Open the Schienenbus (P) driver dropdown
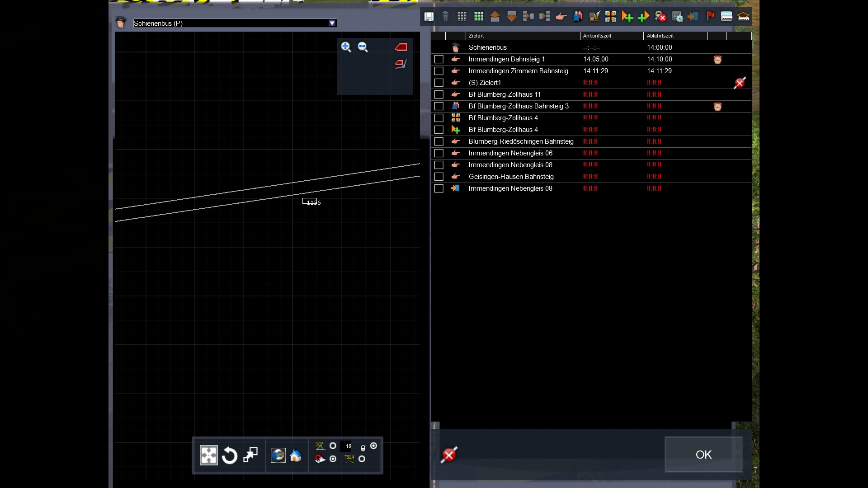This screenshot has height=488, width=868. (332, 23)
